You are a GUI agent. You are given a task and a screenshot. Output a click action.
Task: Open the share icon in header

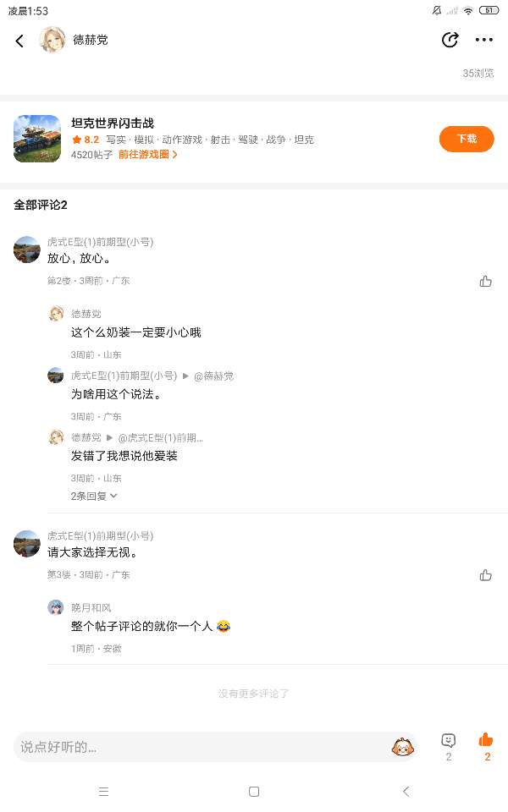[x=450, y=40]
